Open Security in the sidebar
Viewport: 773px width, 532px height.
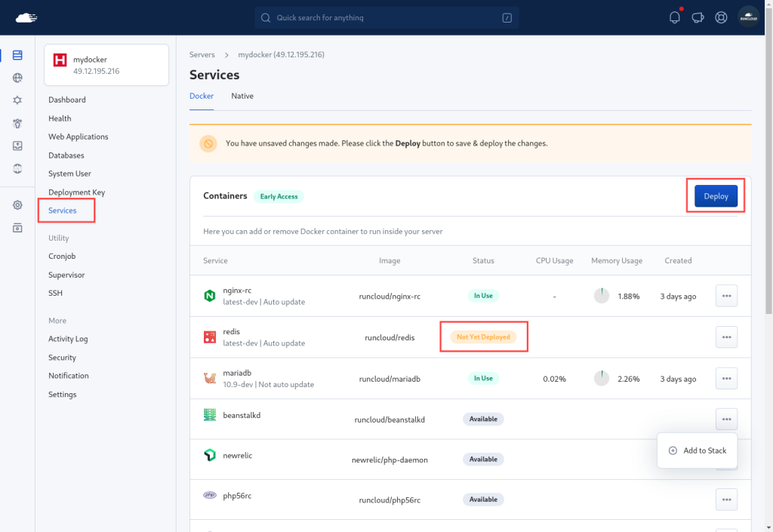pos(62,358)
